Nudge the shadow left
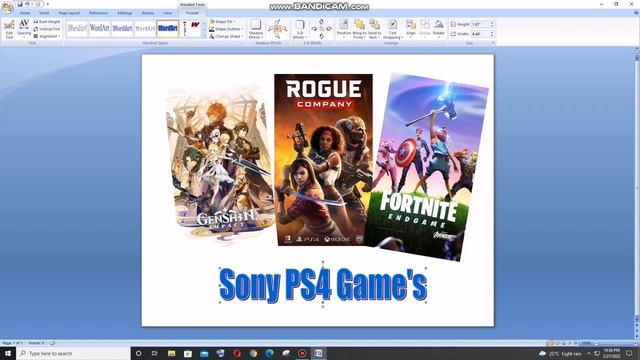The height and width of the screenshot is (360, 640). coord(270,29)
